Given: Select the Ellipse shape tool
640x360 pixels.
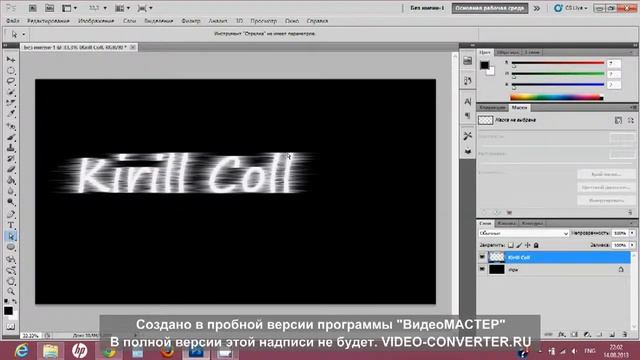Looking at the screenshot, I should (x=11, y=247).
